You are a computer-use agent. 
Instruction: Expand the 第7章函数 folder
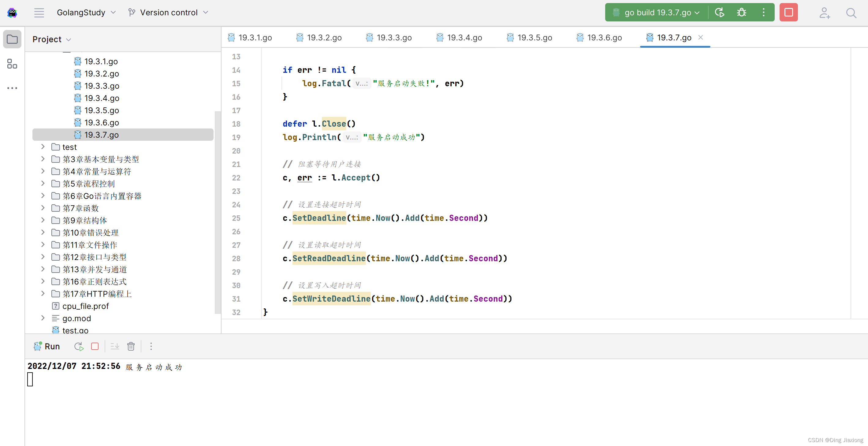tap(43, 208)
